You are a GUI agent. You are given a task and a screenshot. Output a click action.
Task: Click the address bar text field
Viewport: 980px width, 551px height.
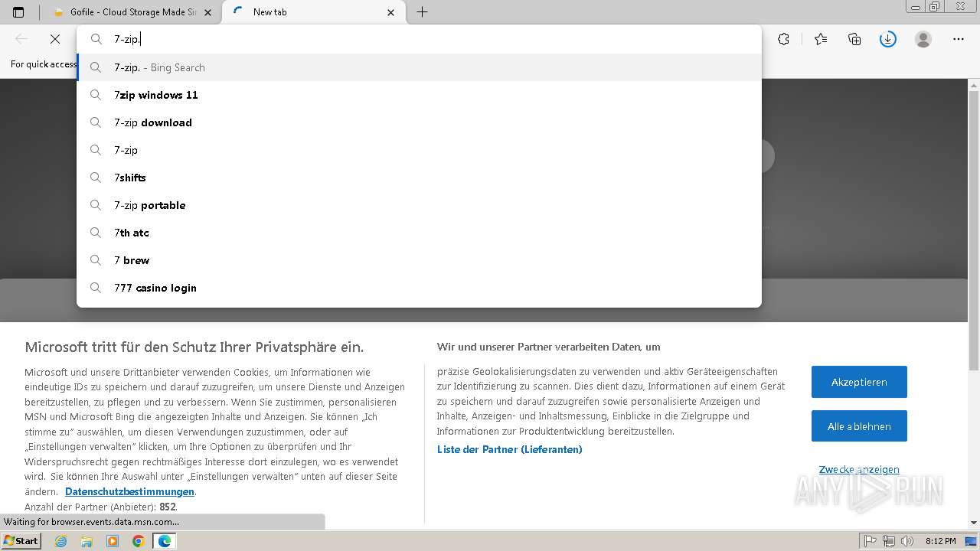[420, 39]
